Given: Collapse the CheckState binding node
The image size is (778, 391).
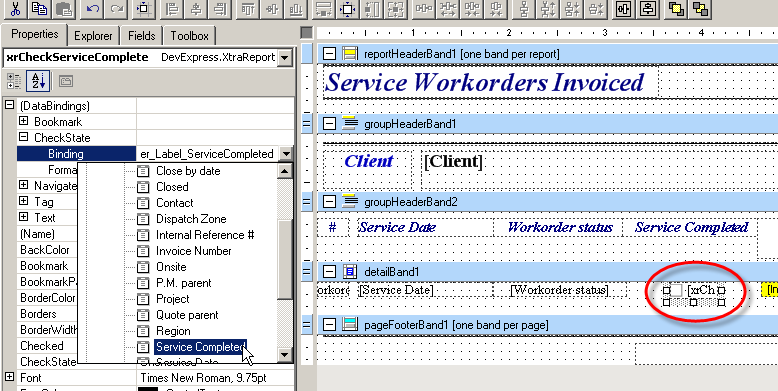Looking at the screenshot, I should (23, 137).
